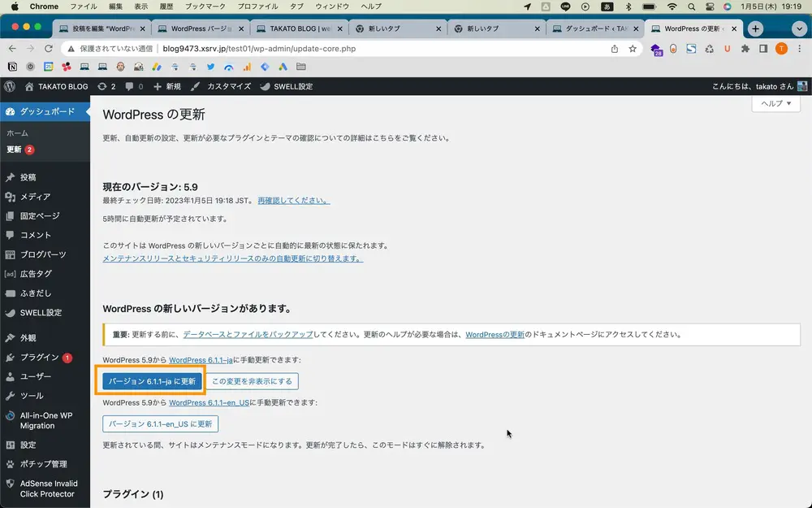Viewport: 812px width, 508px height.
Task: Expand the ヘルプ dropdown tab
Action: click(775, 103)
